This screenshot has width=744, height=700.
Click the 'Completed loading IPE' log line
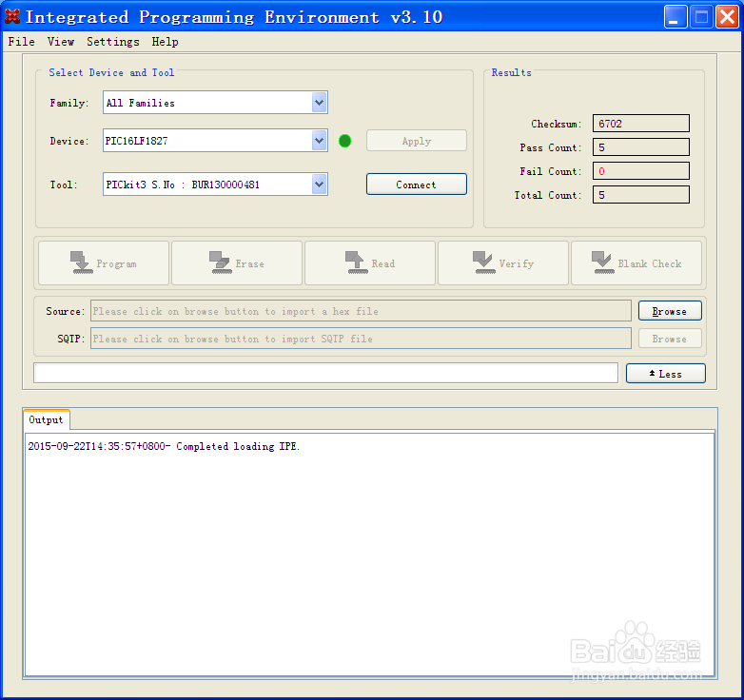[164, 446]
